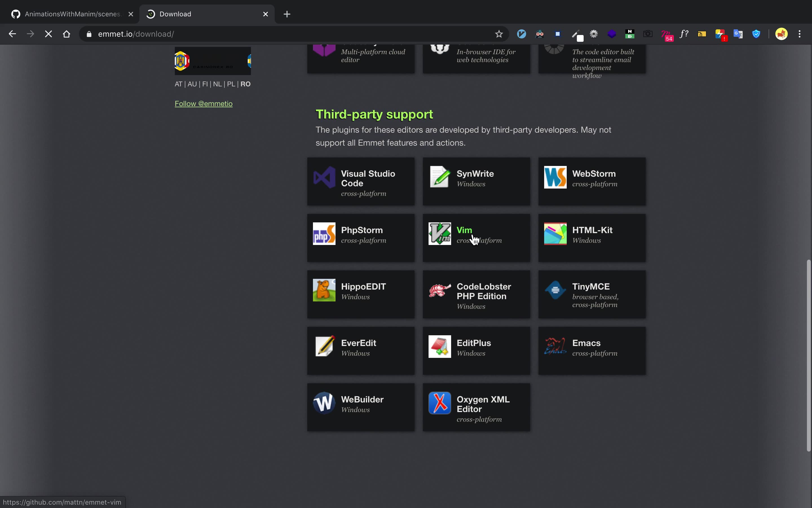Screen dimensions: 812x508
Task: Click the gear extension icon in toolbar
Action: pos(593,34)
